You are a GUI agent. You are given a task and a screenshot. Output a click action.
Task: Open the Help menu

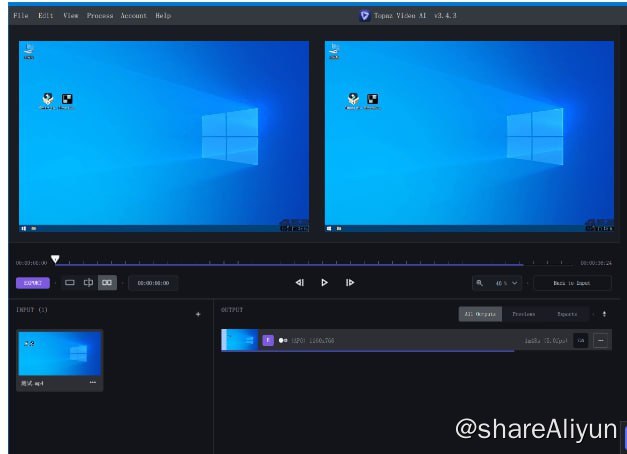[163, 16]
